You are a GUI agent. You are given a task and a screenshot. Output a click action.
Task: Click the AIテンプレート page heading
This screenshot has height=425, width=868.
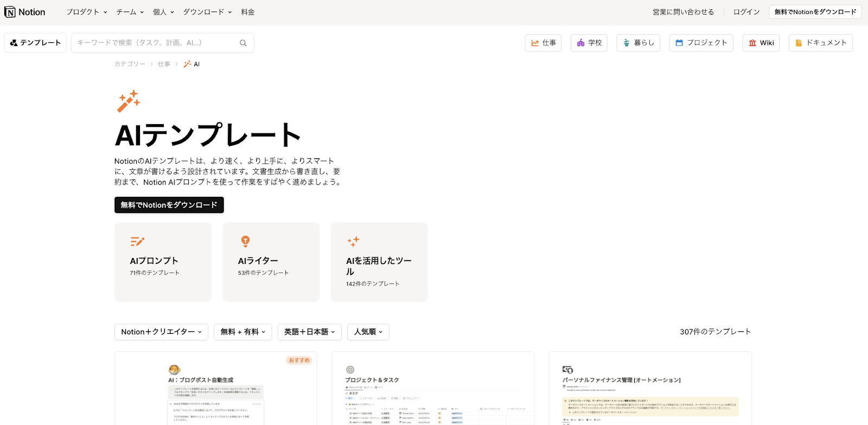click(208, 136)
